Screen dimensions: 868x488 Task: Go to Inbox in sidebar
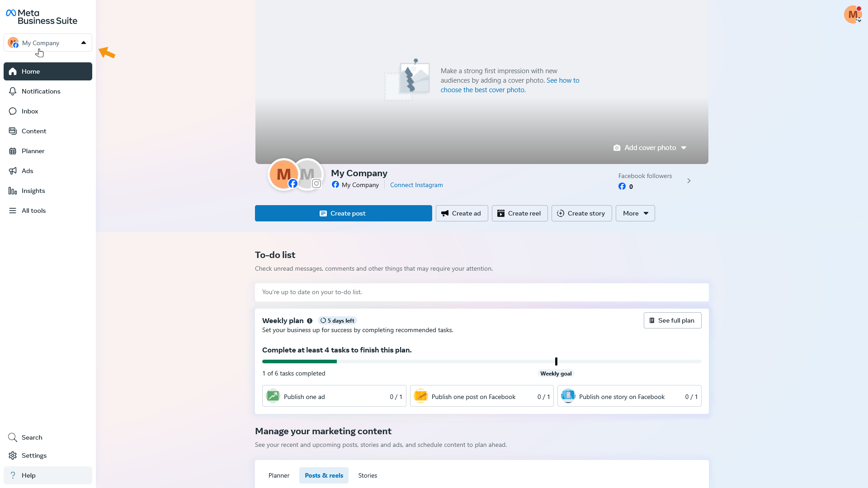pyautogui.click(x=48, y=111)
